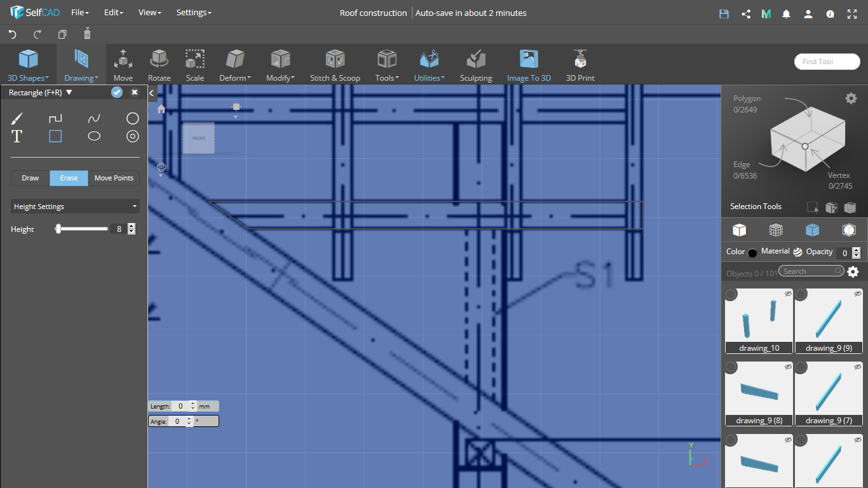Toggle visibility of drawing_9 (9)
Image resolution: width=868 pixels, height=488 pixels.
[858, 294]
